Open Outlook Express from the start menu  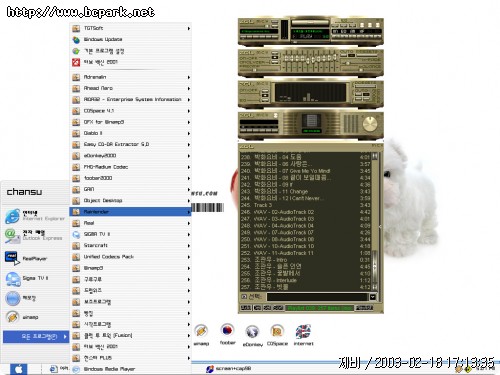(x=34, y=235)
